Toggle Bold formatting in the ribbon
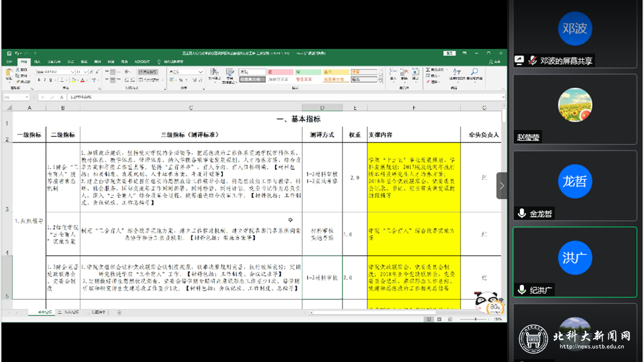 (x=38, y=80)
